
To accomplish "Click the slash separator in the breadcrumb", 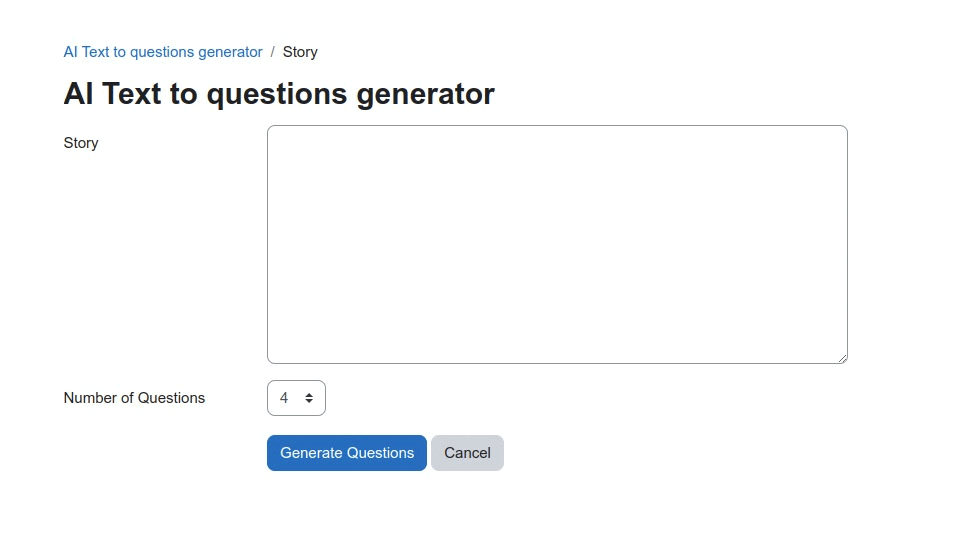I will (273, 52).
